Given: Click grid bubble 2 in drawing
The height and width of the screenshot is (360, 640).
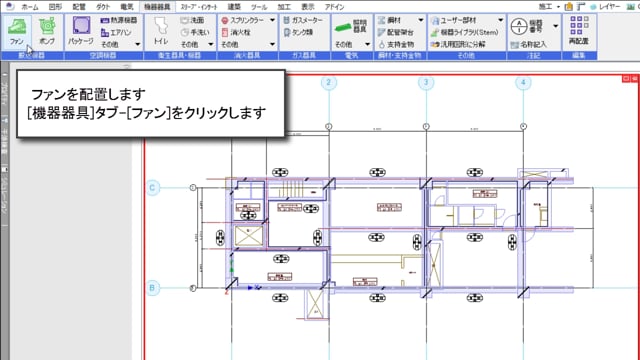Looking at the screenshot, I should [329, 82].
